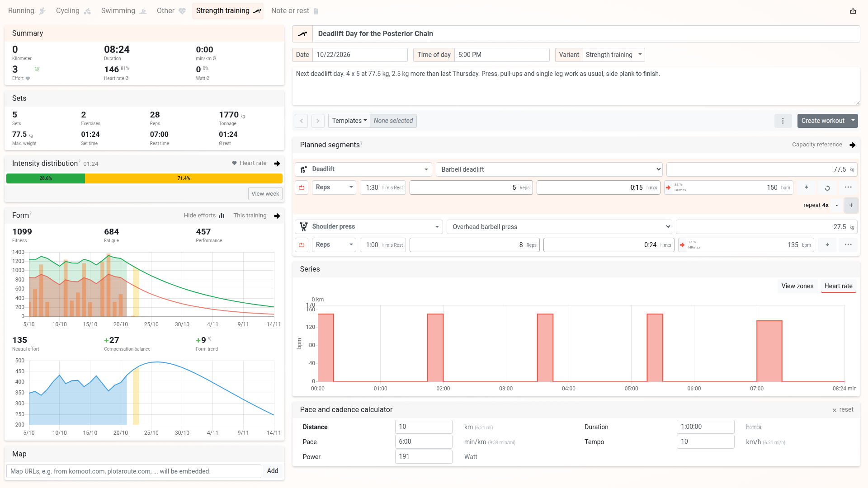The image size is (868, 488).
Task: Open the Overhead barbell press dropdown
Action: (x=560, y=227)
